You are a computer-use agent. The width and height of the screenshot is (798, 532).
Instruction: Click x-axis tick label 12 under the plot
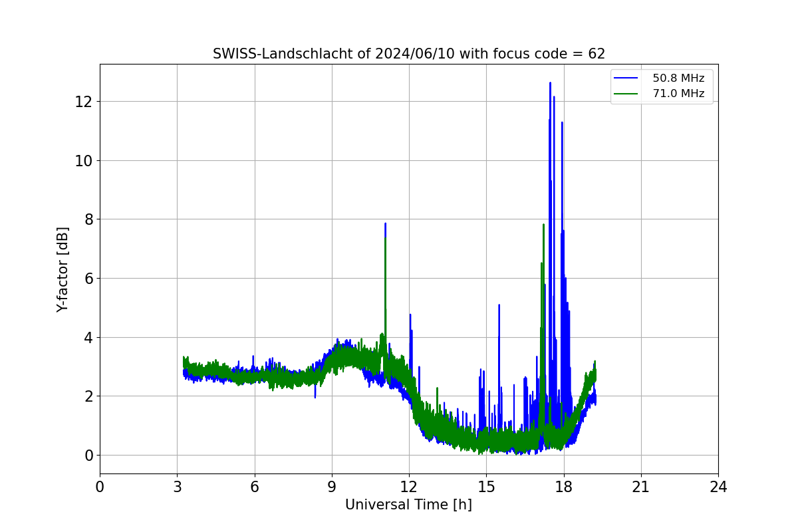coord(409,487)
